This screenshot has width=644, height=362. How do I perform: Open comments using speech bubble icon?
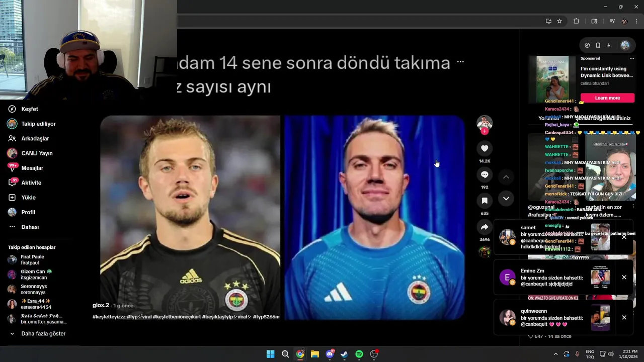pyautogui.click(x=485, y=174)
